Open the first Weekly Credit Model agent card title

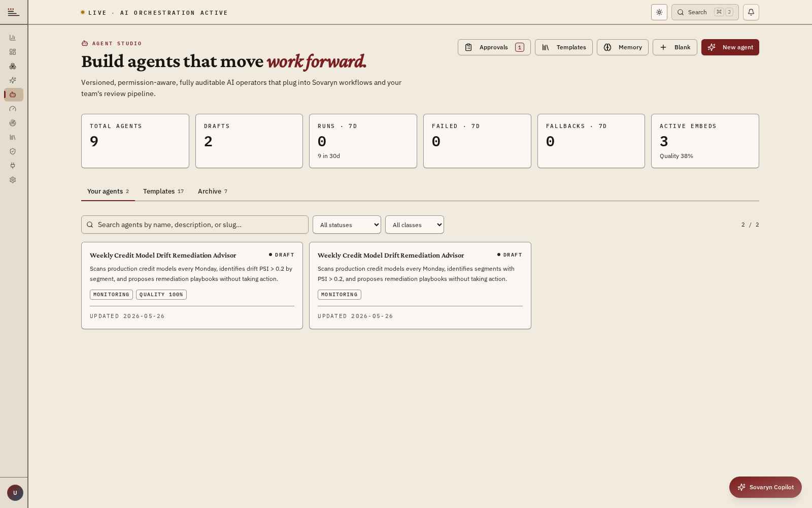163,256
